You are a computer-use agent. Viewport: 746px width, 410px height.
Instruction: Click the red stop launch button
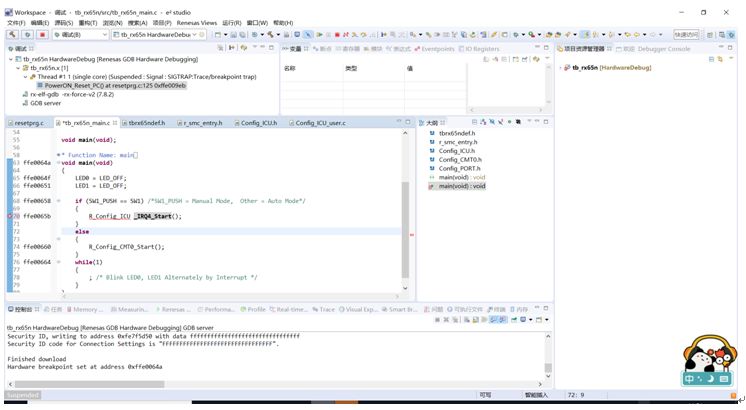coord(42,35)
